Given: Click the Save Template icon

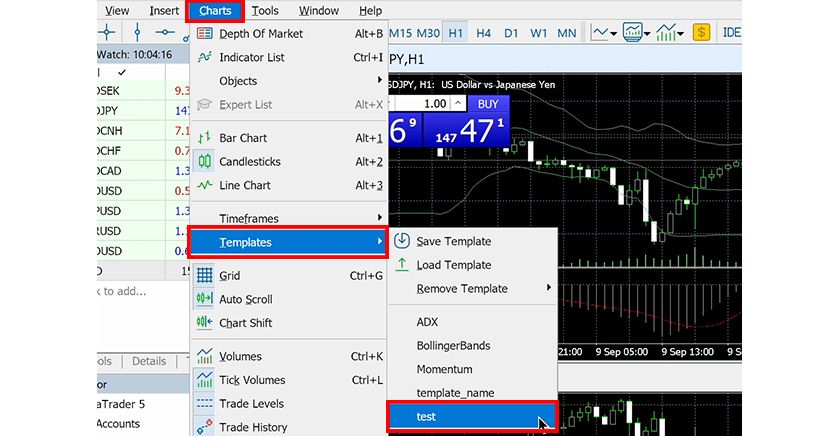Looking at the screenshot, I should (402, 241).
